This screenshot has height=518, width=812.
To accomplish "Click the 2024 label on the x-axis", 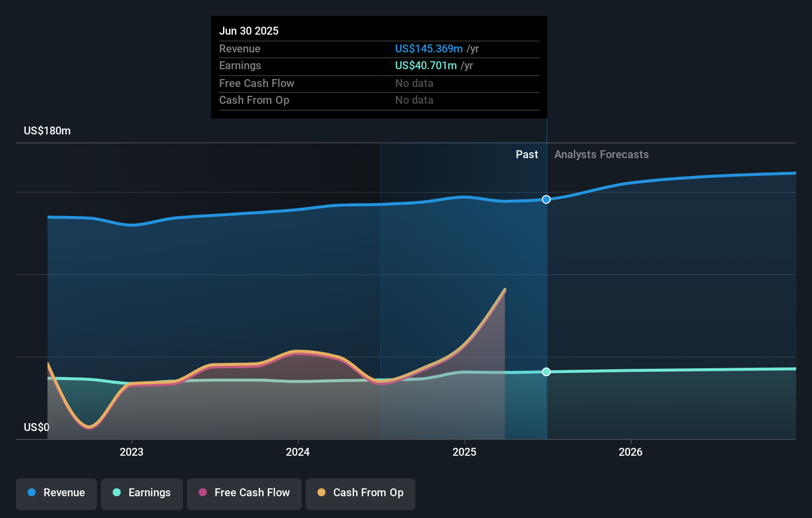I will [x=297, y=451].
